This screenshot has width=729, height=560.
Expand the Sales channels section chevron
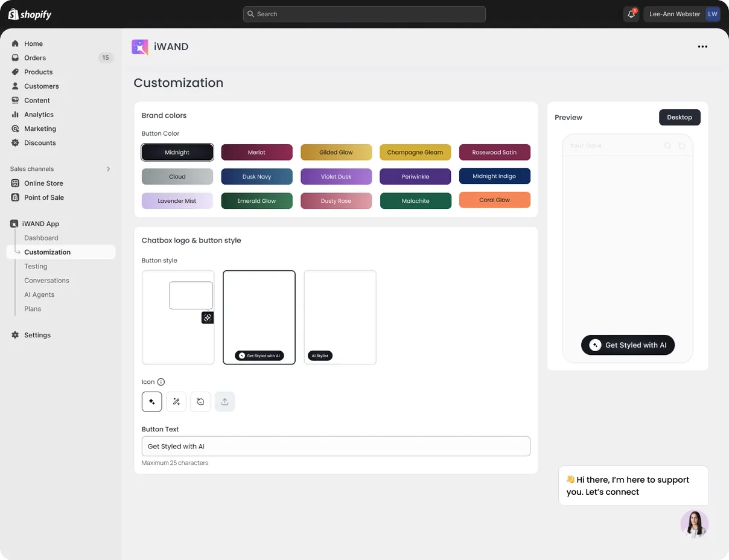point(109,169)
